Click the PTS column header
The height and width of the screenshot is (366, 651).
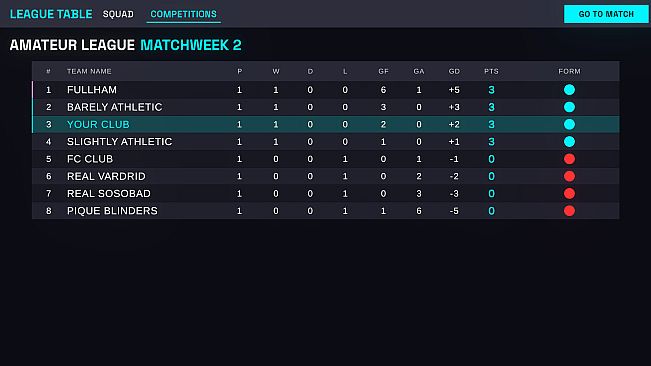coord(491,71)
